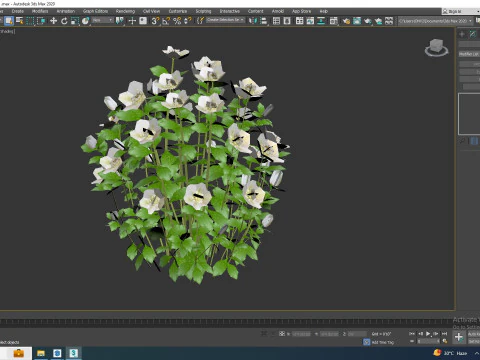Click Render in the Cloud icon
Image resolution: width=480 pixels, height=360 pixels.
(378, 21)
